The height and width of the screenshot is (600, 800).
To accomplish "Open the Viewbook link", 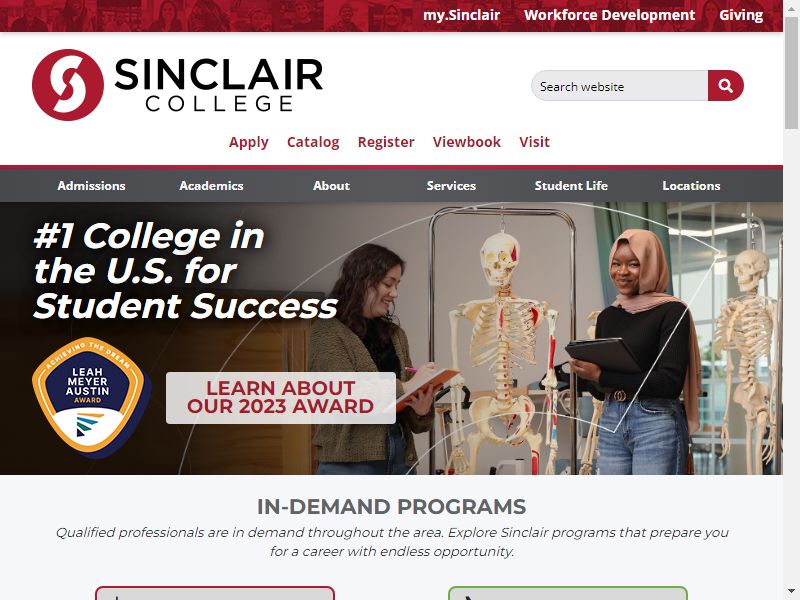I will point(466,142).
